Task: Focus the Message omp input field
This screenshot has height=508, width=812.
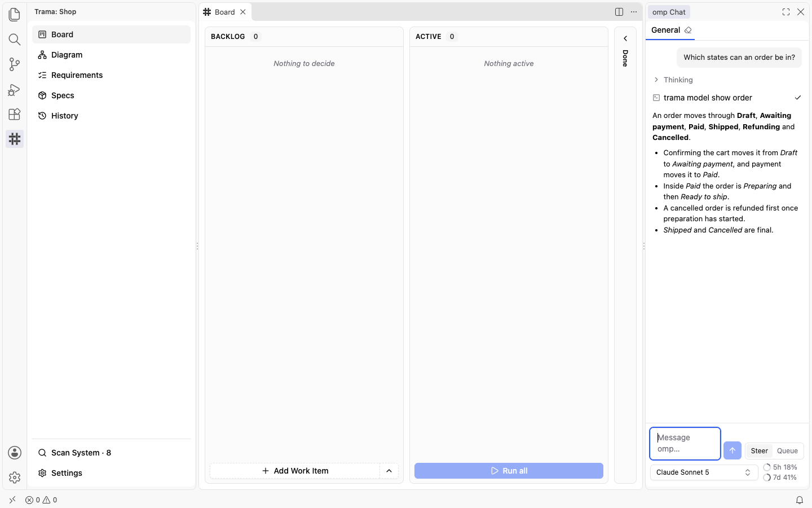Action: pyautogui.click(x=685, y=444)
